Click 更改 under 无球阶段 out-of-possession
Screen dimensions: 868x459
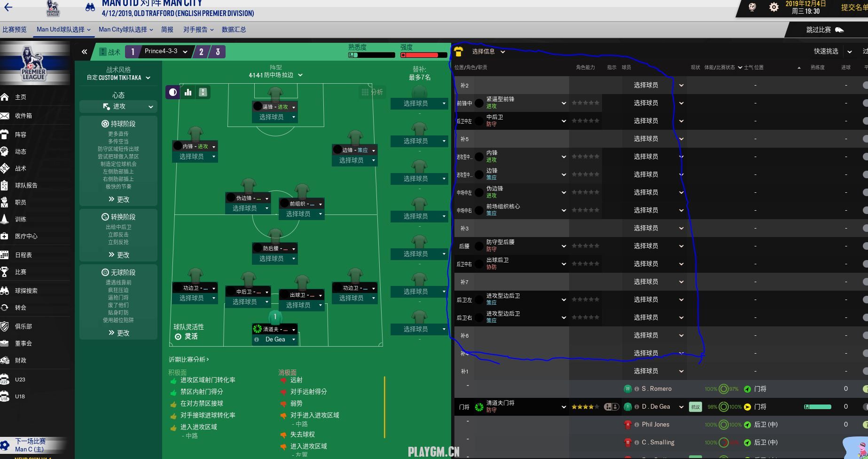[118, 333]
